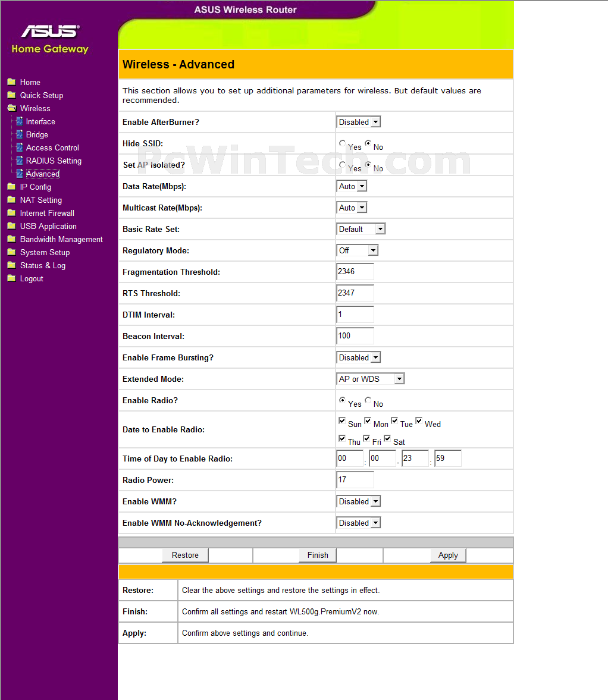Open the Enable WMM dropdown
608x700 pixels.
click(359, 501)
